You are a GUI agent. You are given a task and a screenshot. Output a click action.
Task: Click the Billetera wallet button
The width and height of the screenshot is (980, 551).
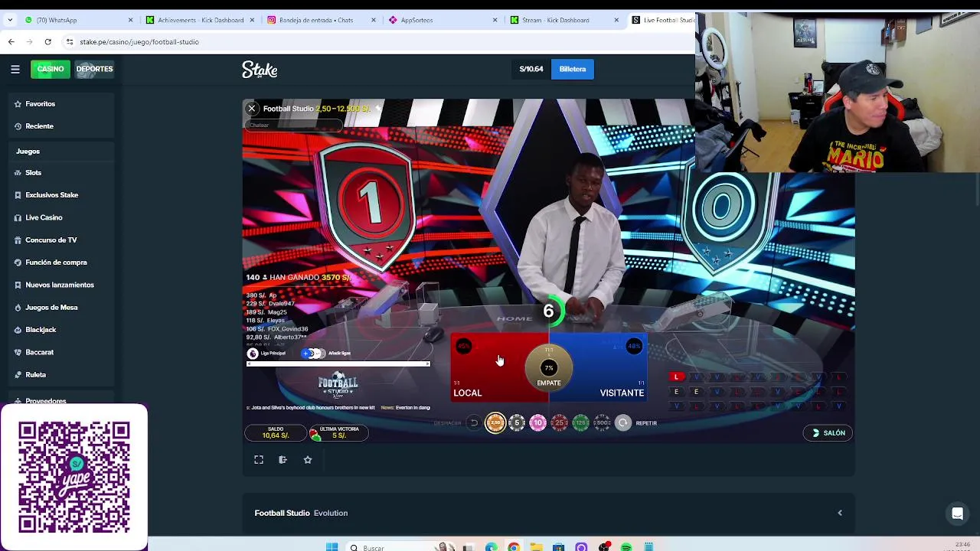572,69
